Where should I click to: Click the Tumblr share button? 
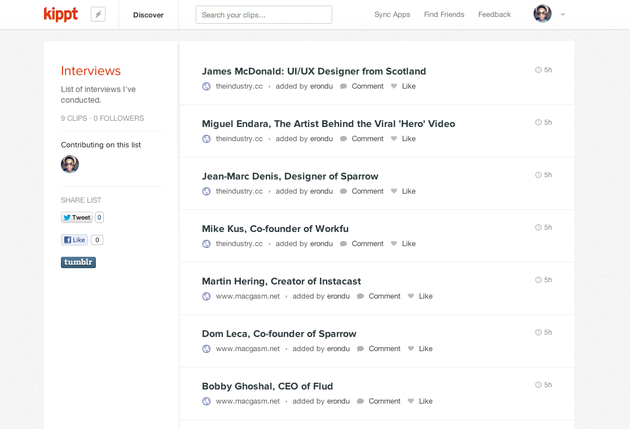point(78,262)
